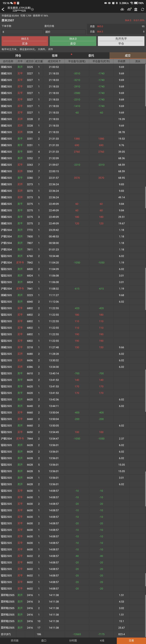Open the bank transfer icon
Screen dimensions: 146x644
136,10
